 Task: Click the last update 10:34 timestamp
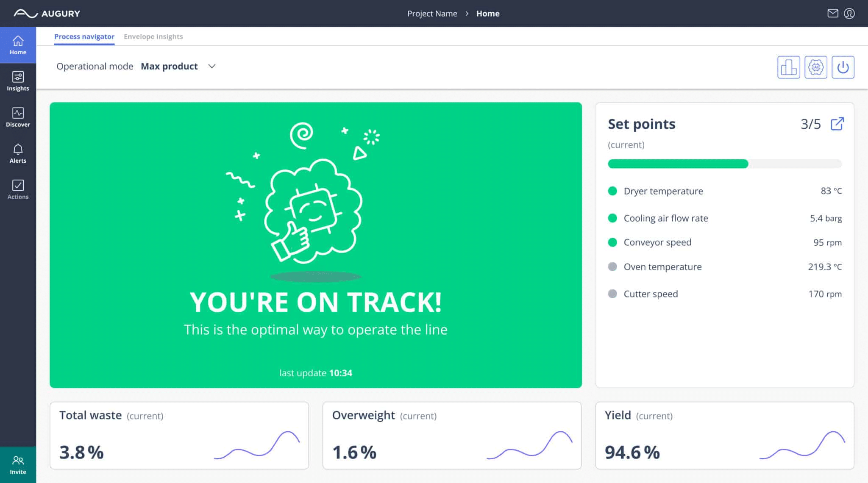click(316, 373)
